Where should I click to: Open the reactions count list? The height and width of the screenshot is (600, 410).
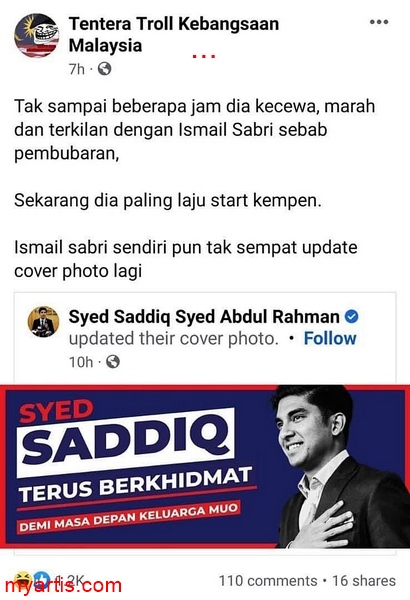(70, 580)
